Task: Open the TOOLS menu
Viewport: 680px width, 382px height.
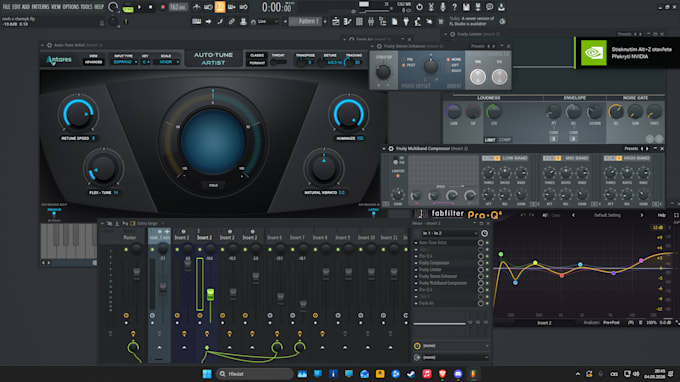Action: 86,7
